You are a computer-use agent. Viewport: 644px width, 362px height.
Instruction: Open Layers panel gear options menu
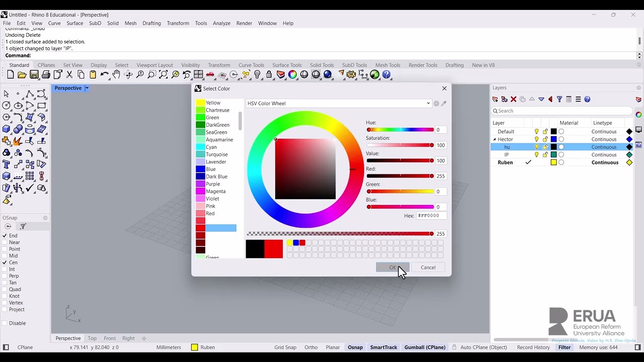tap(638, 88)
